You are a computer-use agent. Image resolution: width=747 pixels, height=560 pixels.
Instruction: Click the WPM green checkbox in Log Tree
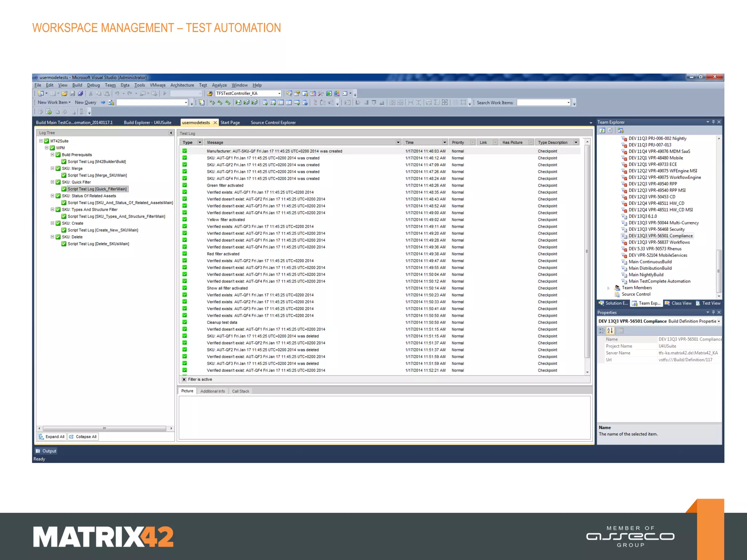[x=53, y=148]
